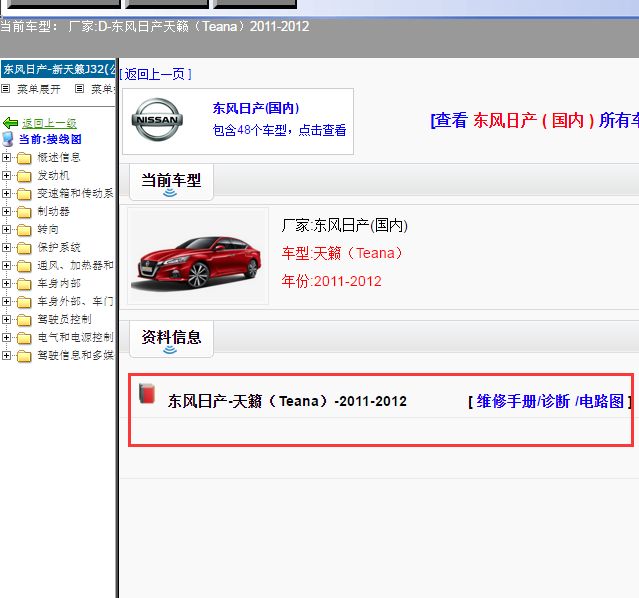Click the 年份:2011-2012 text
639x598 pixels.
click(x=331, y=281)
